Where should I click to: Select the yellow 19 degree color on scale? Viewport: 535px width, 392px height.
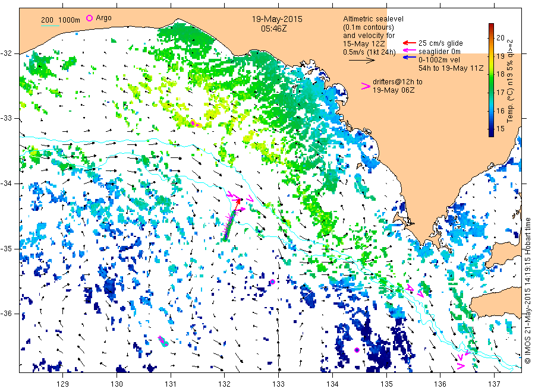click(x=491, y=56)
